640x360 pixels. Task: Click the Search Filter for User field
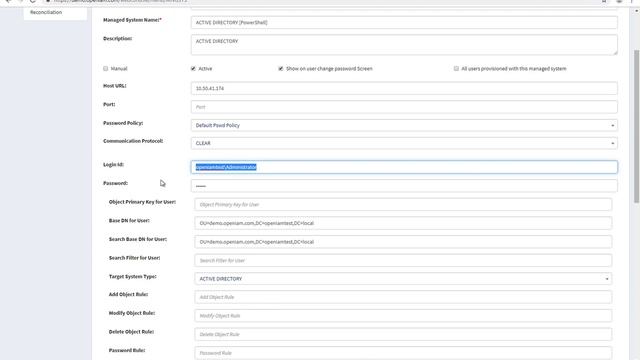click(x=403, y=260)
